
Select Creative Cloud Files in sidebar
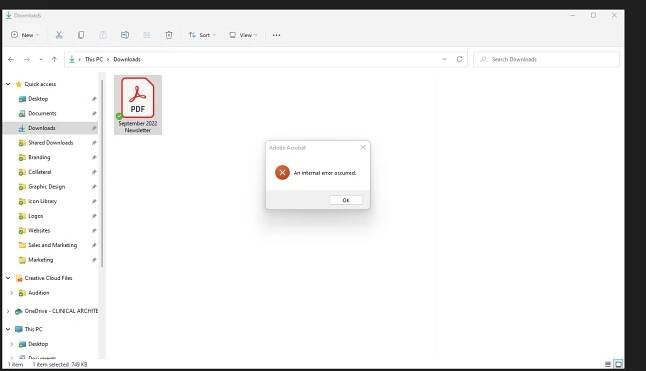48,278
